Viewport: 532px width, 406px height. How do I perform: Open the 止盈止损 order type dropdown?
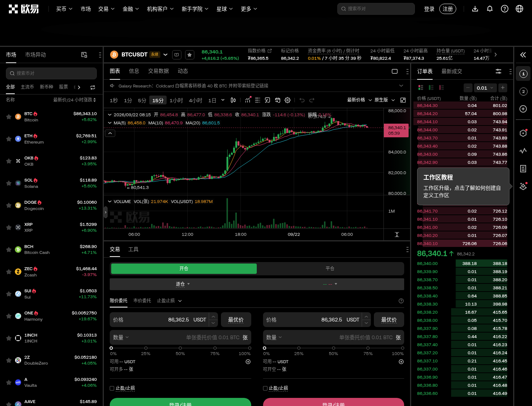pyautogui.click(x=170, y=301)
